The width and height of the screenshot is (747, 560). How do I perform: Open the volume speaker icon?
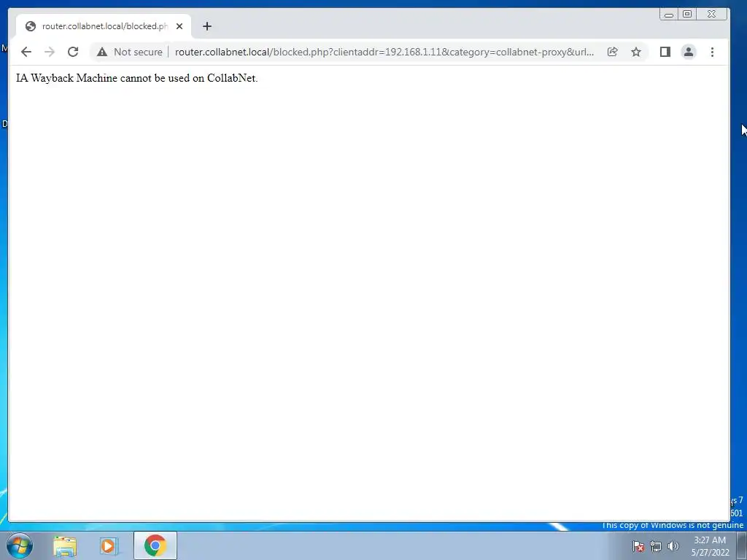point(673,546)
